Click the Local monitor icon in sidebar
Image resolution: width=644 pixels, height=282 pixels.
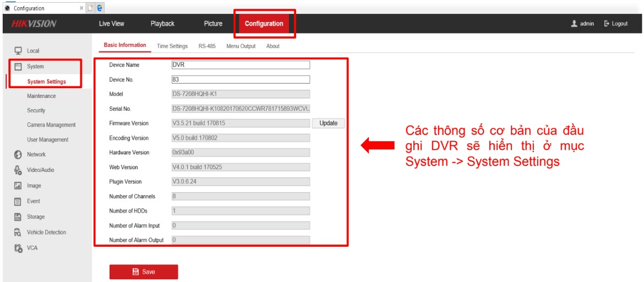click(x=18, y=51)
